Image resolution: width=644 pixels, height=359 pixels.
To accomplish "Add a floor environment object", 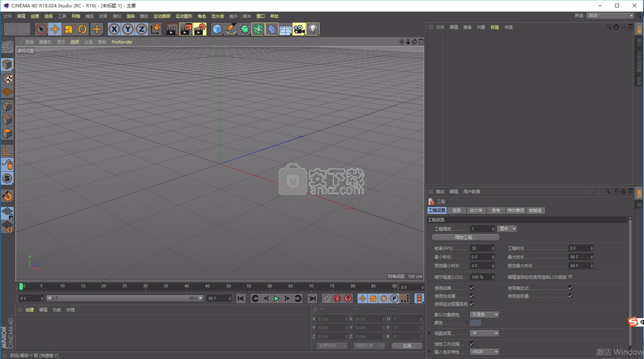I will click(x=286, y=29).
